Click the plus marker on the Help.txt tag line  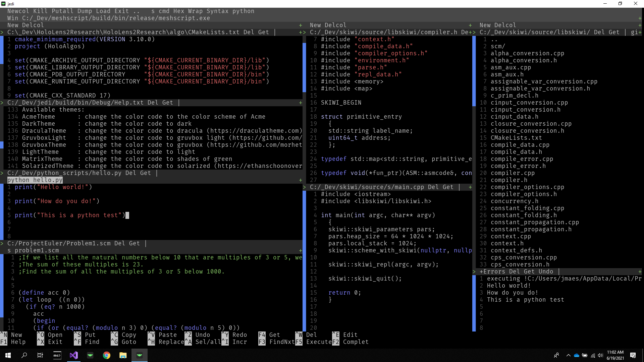tap(301, 103)
